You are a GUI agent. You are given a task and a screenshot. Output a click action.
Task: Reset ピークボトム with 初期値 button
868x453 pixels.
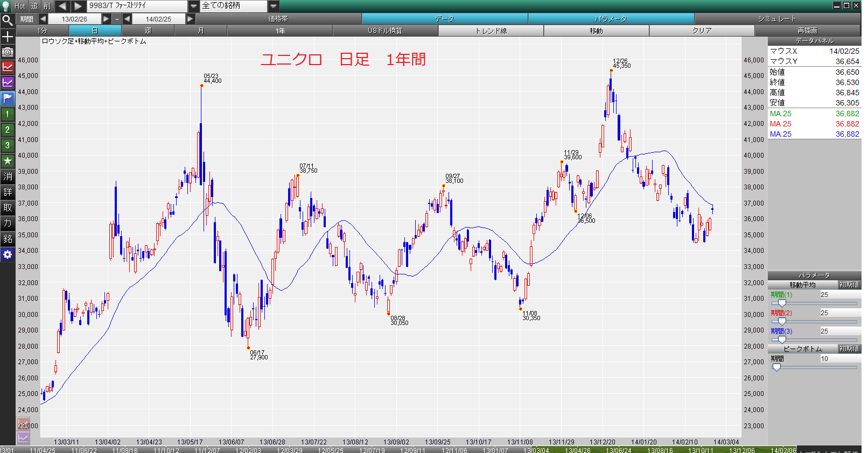[x=849, y=349]
